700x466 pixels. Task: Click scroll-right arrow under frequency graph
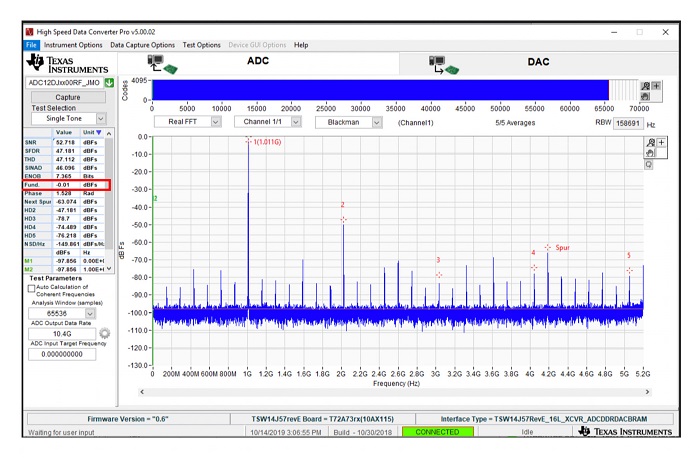click(647, 392)
